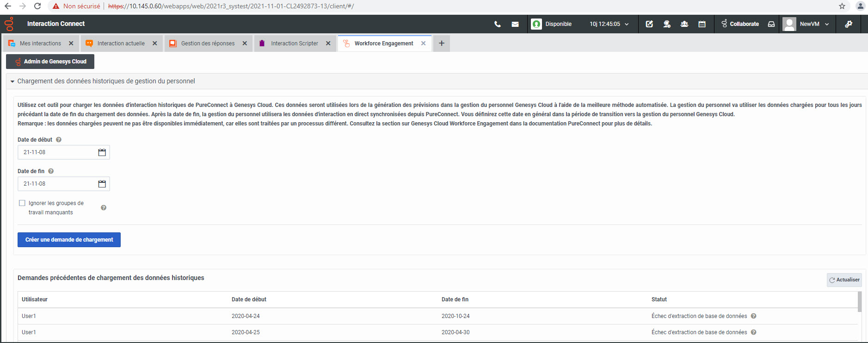Image resolution: width=868 pixels, height=343 pixels.
Task: Open the email envelope icon
Action: coord(515,24)
